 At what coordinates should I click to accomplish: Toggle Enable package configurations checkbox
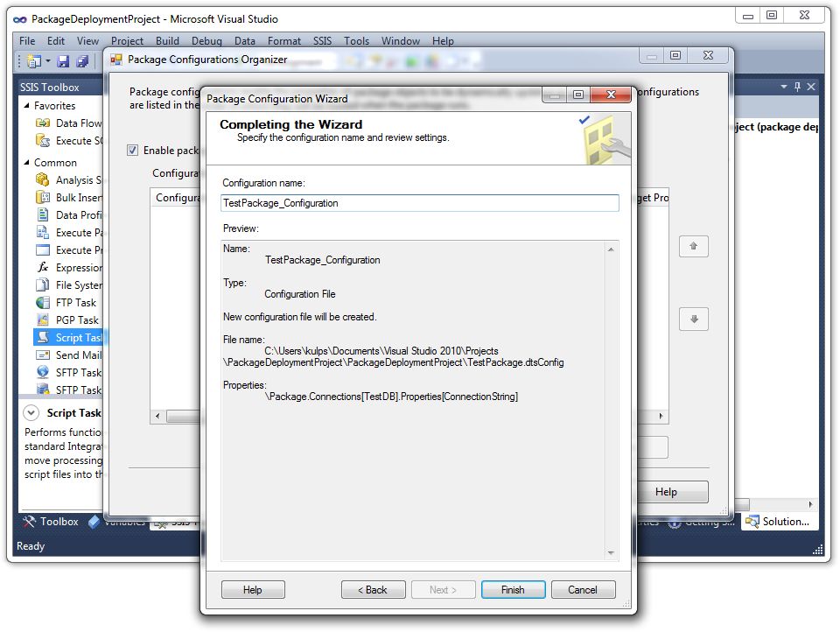click(x=132, y=151)
